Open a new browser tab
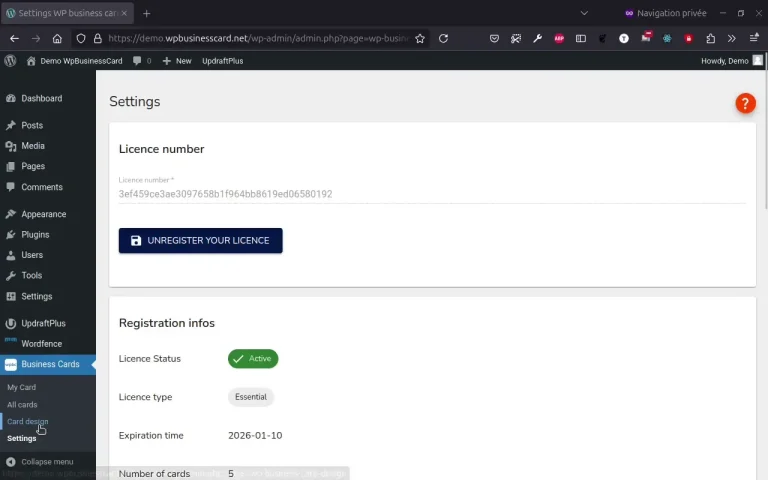768x480 pixels. (x=146, y=14)
